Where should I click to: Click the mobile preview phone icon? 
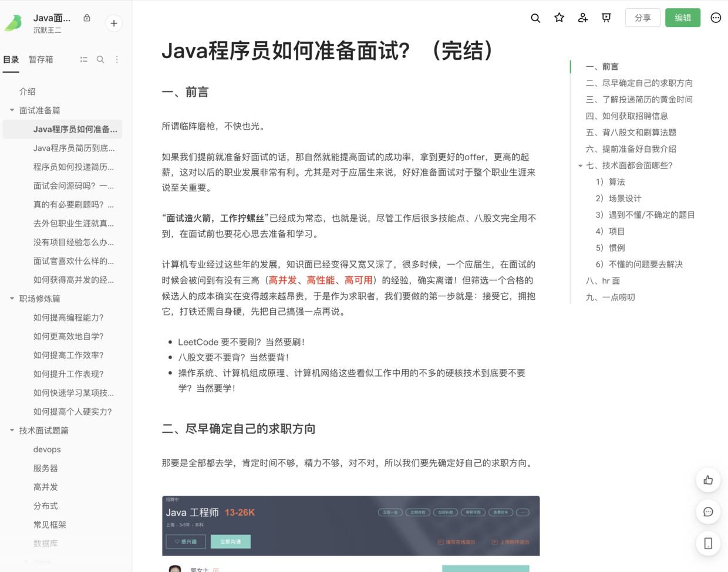tap(708, 544)
